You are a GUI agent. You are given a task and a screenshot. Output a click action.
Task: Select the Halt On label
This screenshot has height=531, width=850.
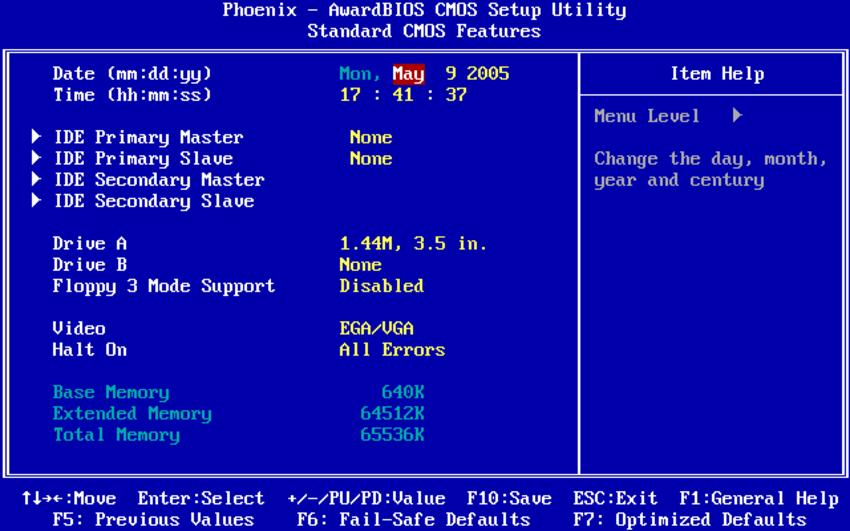[89, 349]
